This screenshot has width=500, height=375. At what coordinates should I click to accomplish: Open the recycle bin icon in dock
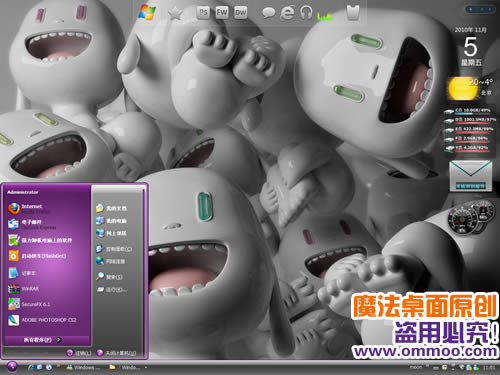click(353, 13)
